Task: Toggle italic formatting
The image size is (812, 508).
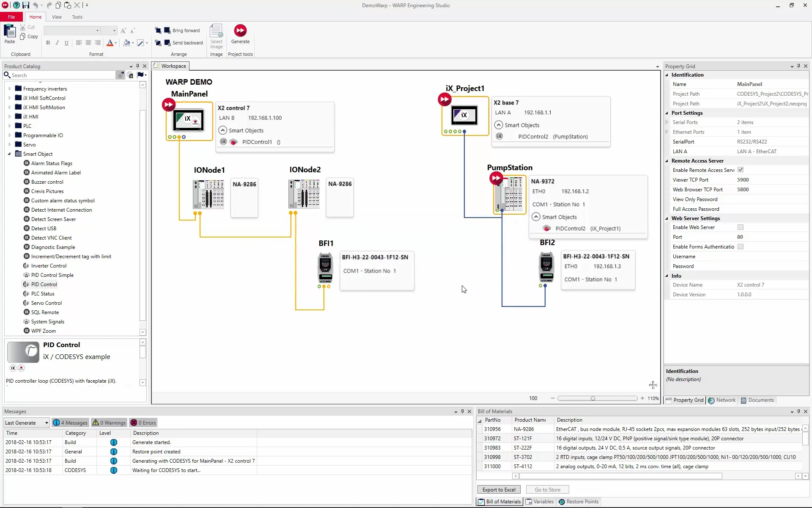Action: (57, 43)
